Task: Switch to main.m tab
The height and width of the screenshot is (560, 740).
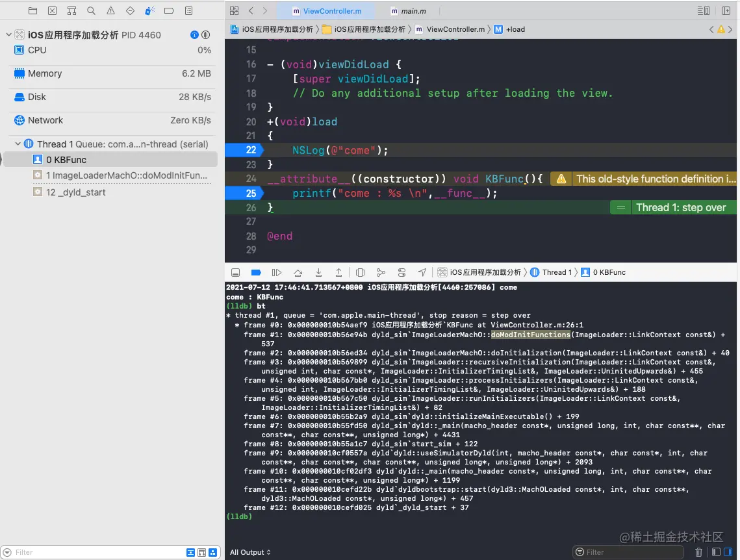Action: click(x=408, y=11)
